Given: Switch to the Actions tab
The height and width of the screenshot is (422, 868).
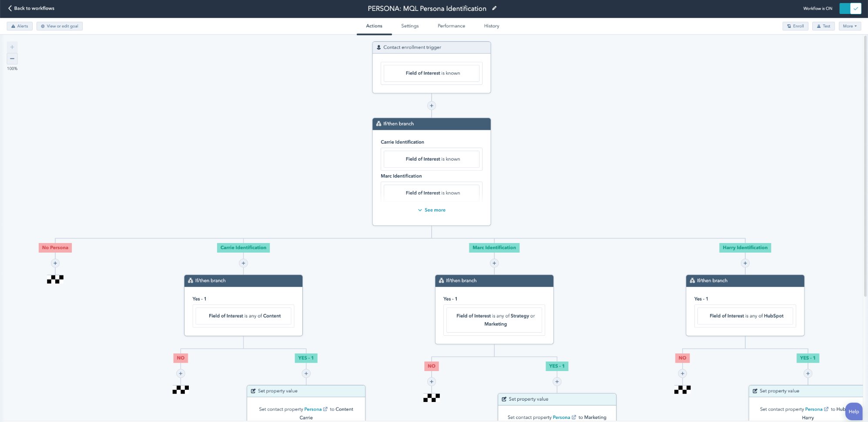Looking at the screenshot, I should (x=374, y=26).
